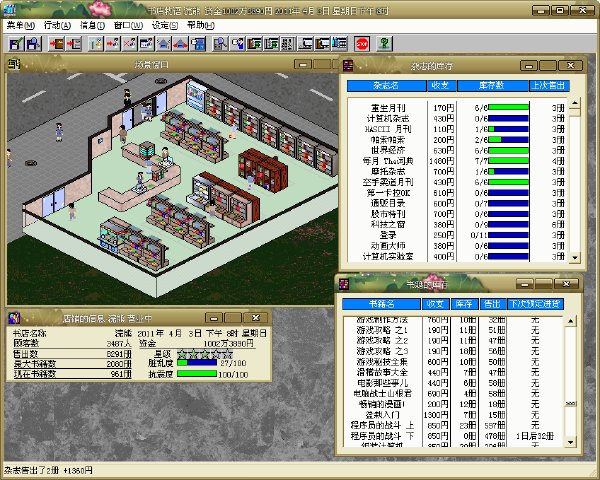The height and width of the screenshot is (480, 600).
Task: Select the 动画大师 magazine row
Action: point(458,246)
